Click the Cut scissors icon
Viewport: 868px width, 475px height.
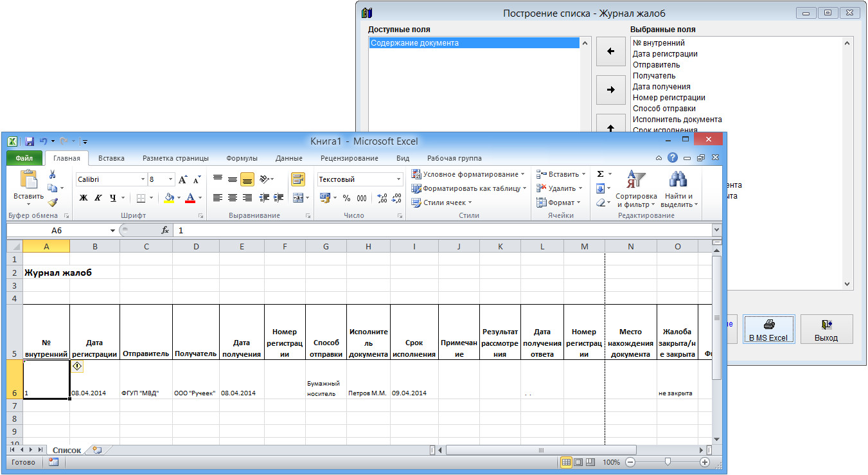point(53,174)
